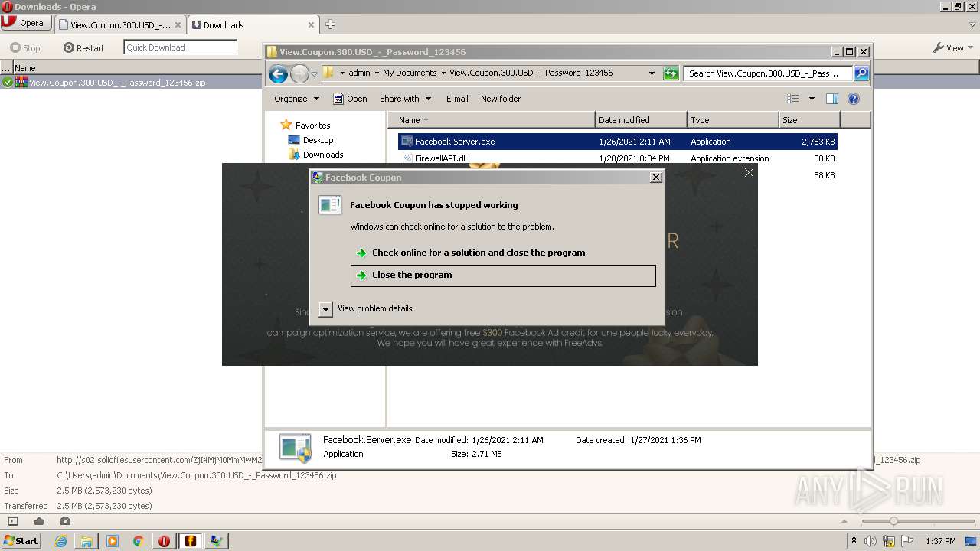Click the last taskbar program icon
The width and height of the screenshot is (980, 551).
point(217,540)
